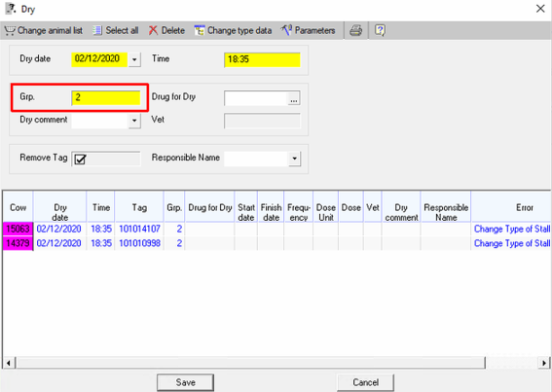Click the Save button
The image size is (552, 392).
186,382
